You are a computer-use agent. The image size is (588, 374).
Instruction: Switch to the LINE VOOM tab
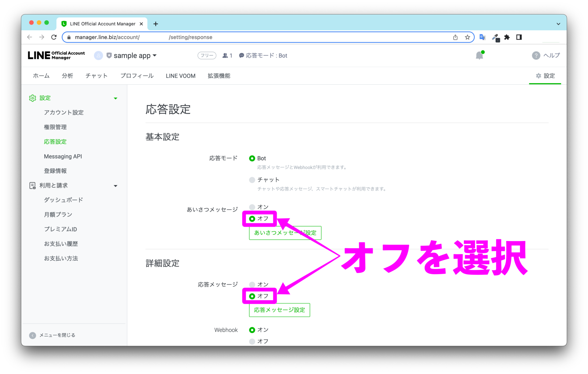click(x=181, y=76)
